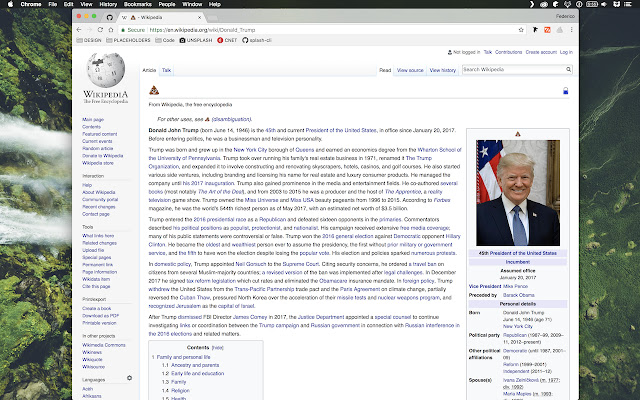640x400 pixels.
Task: Open the Contributions link
Action: (508, 52)
